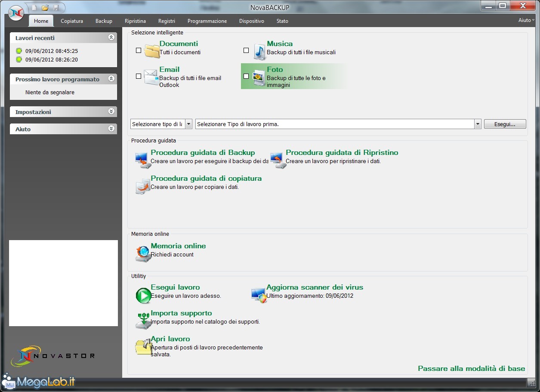Viewport: 540px width, 392px height.
Task: Click the Musica title link
Action: (x=280, y=43)
